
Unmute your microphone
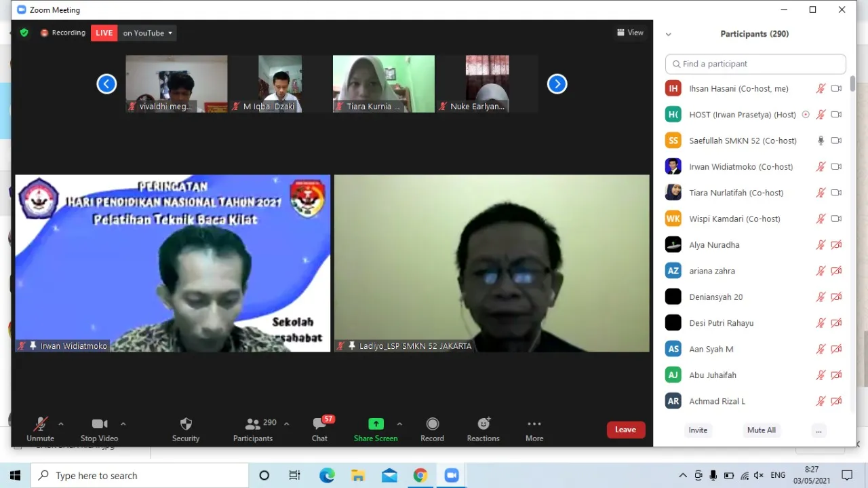[x=41, y=429]
